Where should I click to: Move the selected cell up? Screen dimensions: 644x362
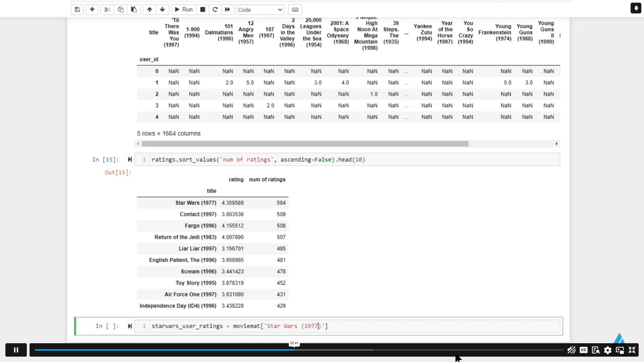(149, 10)
